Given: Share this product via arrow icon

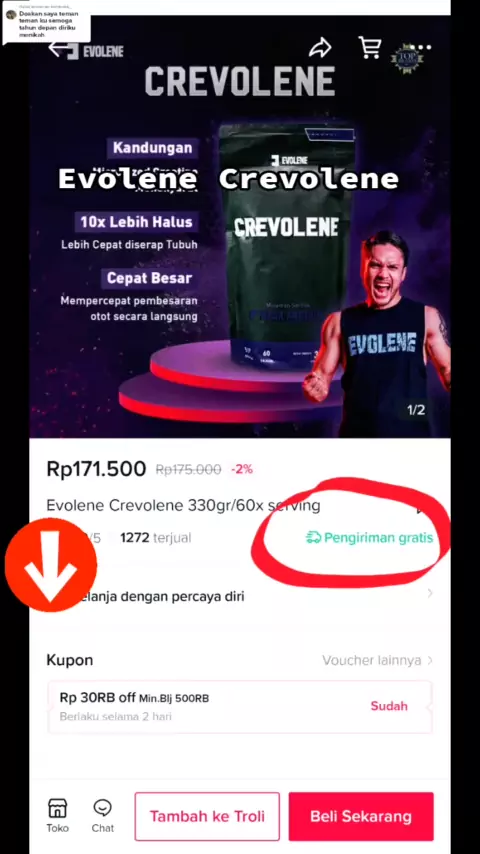Looking at the screenshot, I should (x=320, y=48).
